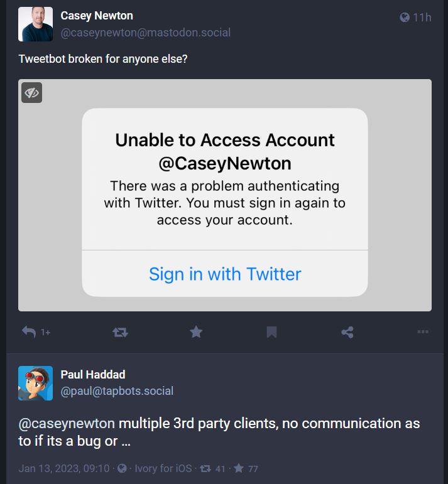View the 41 boosts on Paul's reply
This screenshot has width=448, height=484.
(214, 468)
